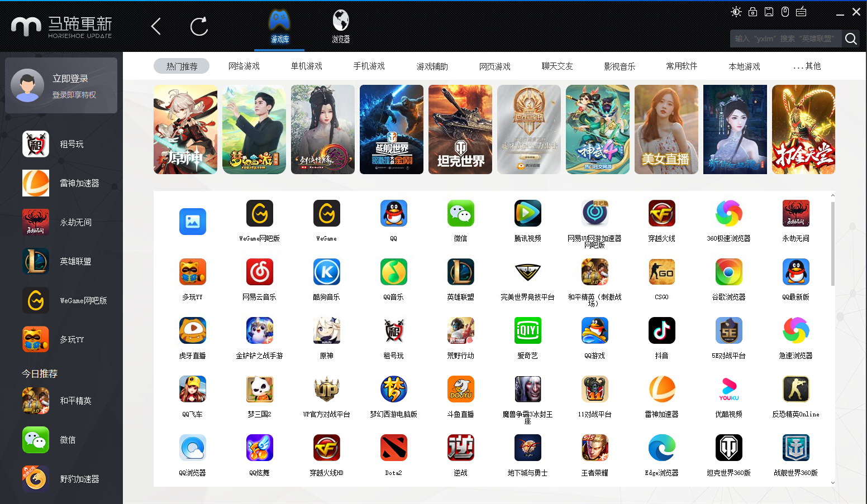Image resolution: width=867 pixels, height=504 pixels.
Task: Open the 美女直播 banner thumbnail
Action: click(666, 129)
